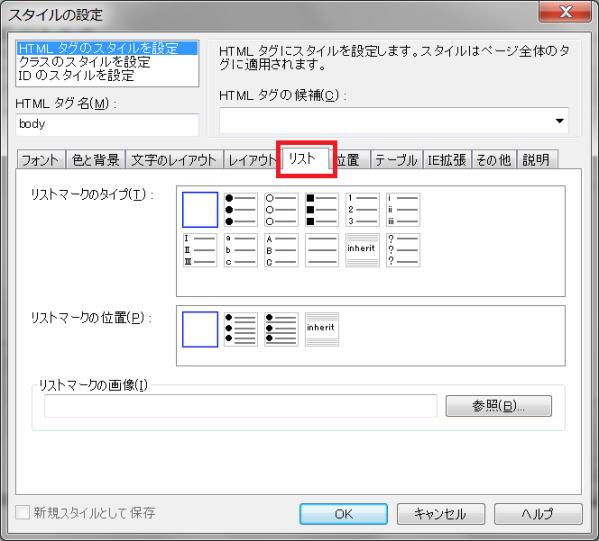This screenshot has height=541, width=599.
Task: Choose the no-marker plain lines list type
Action: point(322,250)
